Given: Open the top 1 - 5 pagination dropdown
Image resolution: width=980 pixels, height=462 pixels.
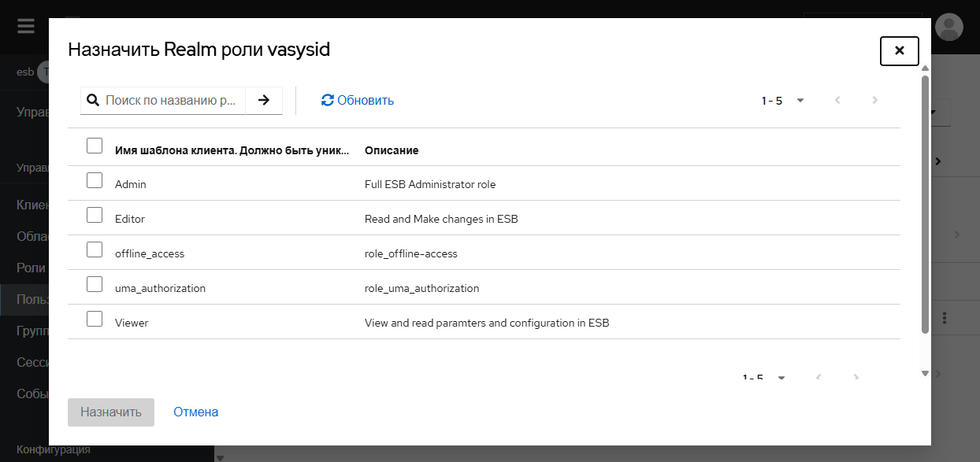Looking at the screenshot, I should pyautogui.click(x=782, y=101).
